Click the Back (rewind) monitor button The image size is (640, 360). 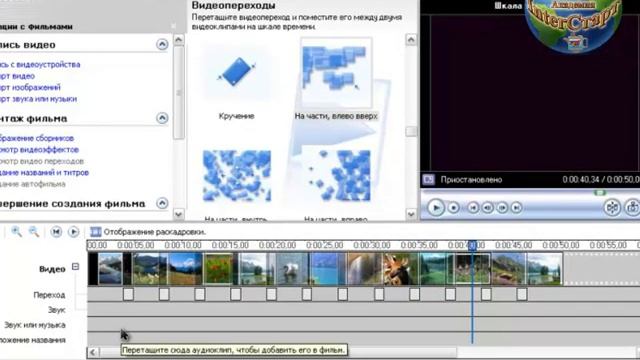[x=473, y=208]
